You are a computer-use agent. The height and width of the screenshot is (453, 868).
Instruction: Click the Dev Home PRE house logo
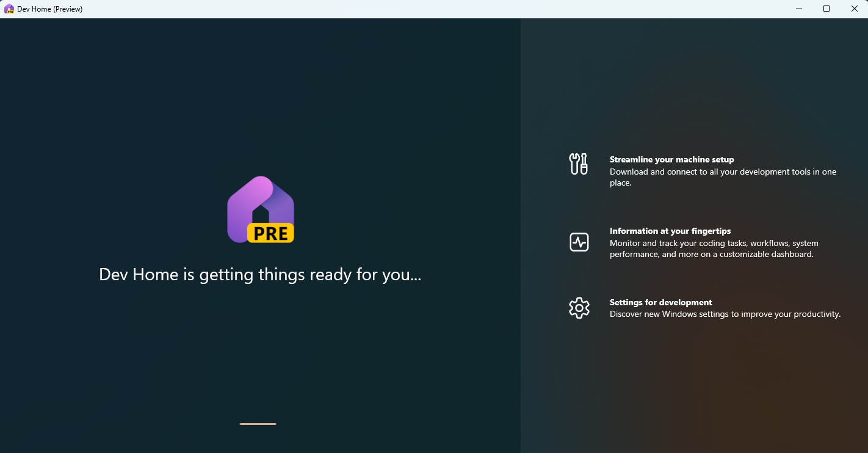click(261, 209)
